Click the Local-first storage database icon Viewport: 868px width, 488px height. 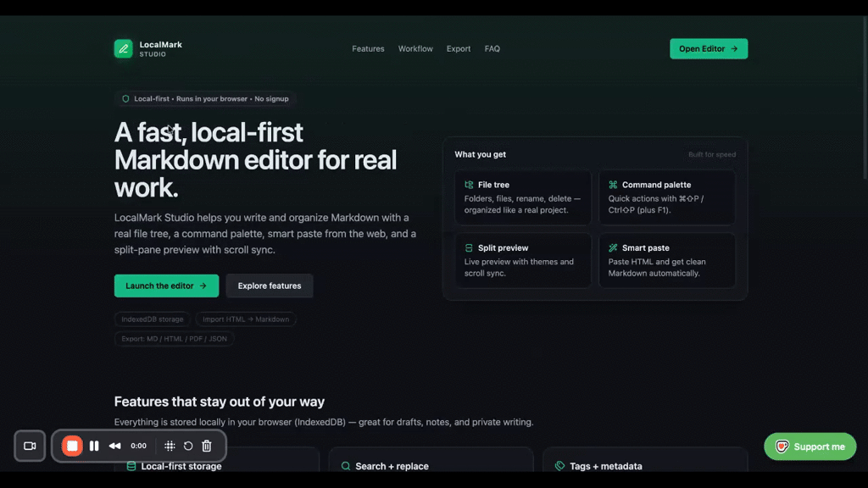tap(131, 466)
